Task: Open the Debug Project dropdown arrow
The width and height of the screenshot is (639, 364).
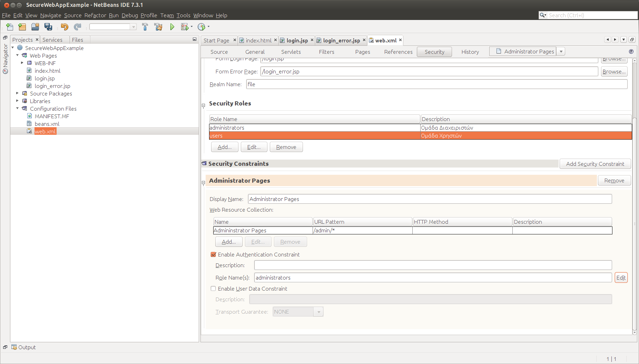Action: point(191,27)
